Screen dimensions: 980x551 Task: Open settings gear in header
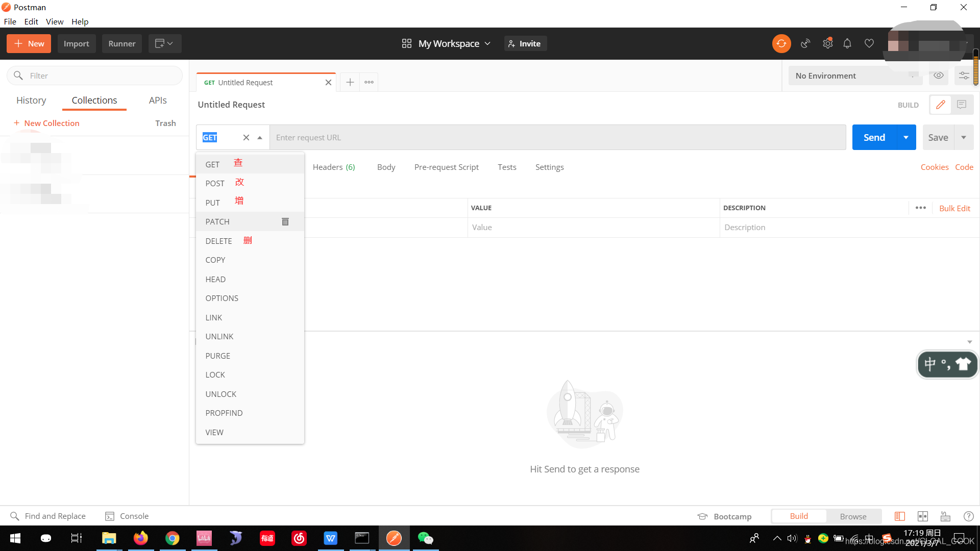pyautogui.click(x=827, y=43)
